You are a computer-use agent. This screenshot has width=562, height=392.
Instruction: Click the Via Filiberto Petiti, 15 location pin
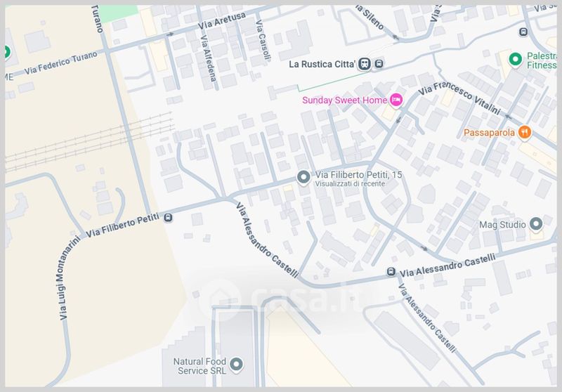tap(304, 178)
